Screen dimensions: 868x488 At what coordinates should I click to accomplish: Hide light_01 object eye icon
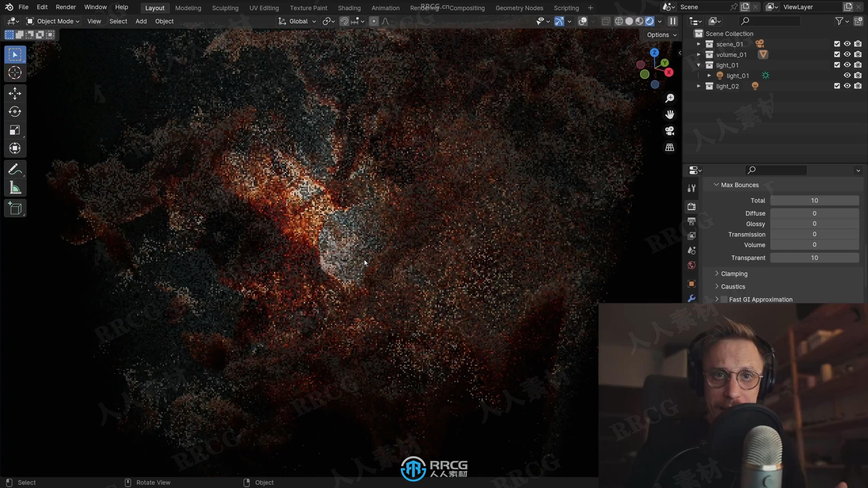(847, 76)
